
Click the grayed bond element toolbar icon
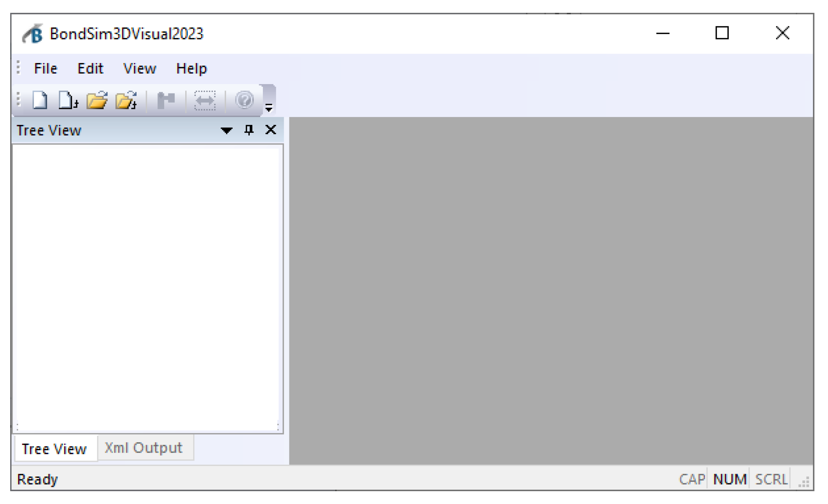166,100
